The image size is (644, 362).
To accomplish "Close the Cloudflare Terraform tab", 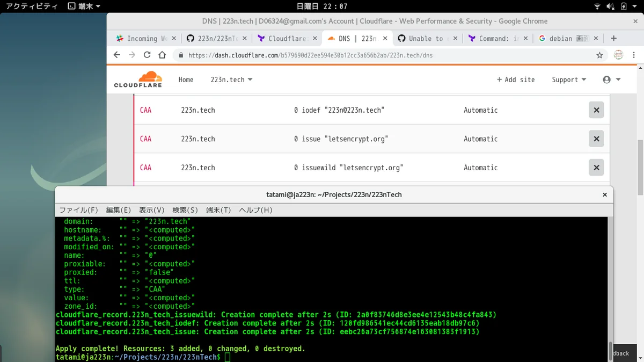I will [315, 39].
